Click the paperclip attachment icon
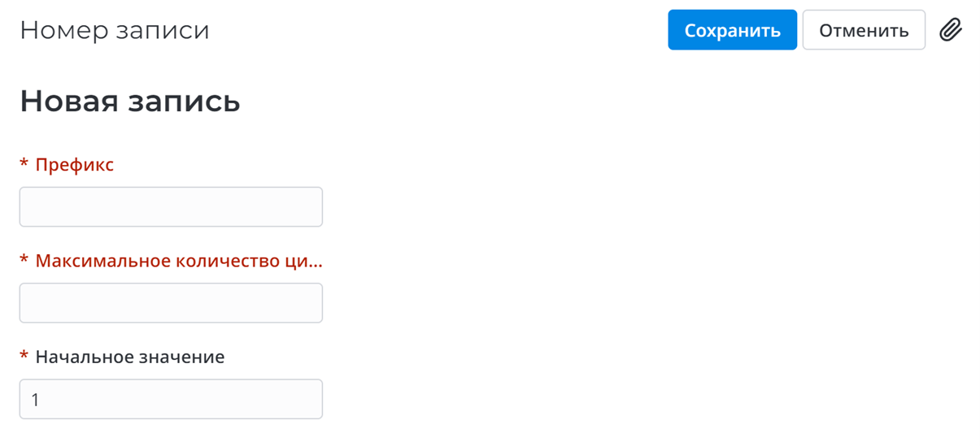Image resolution: width=980 pixels, height=446 pixels. pyautogui.click(x=951, y=30)
